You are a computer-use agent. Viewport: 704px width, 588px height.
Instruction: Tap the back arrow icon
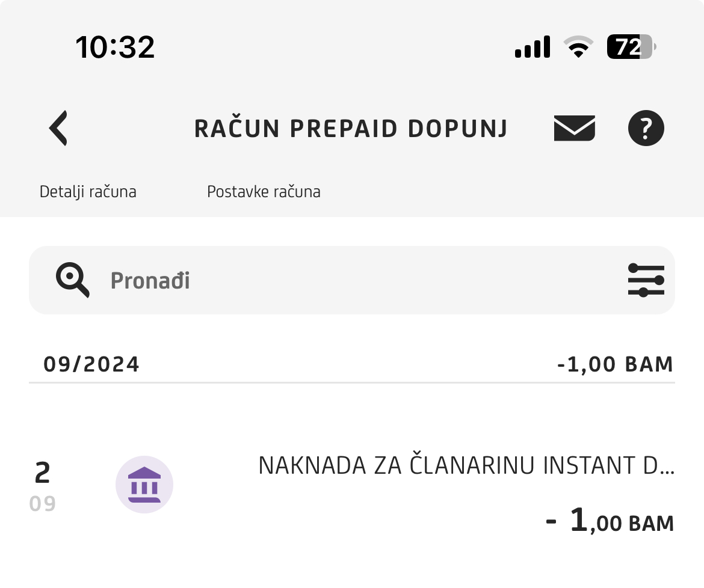pyautogui.click(x=58, y=128)
